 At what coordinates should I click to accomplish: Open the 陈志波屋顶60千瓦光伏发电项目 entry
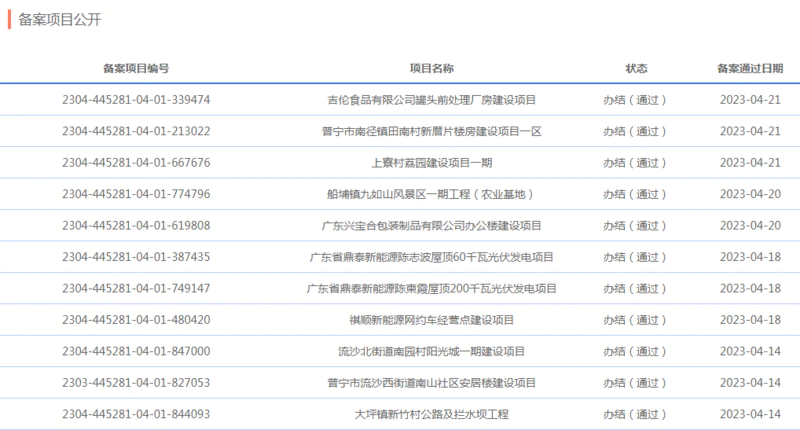coord(431,257)
